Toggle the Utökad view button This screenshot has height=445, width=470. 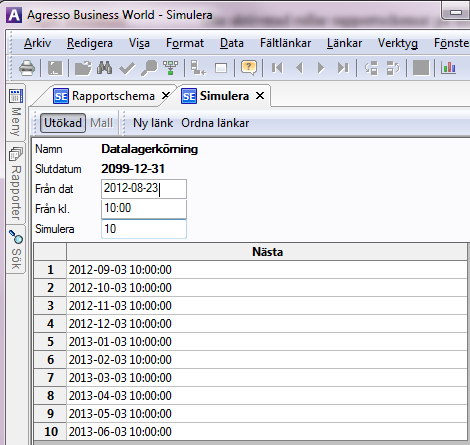pyautogui.click(x=63, y=123)
